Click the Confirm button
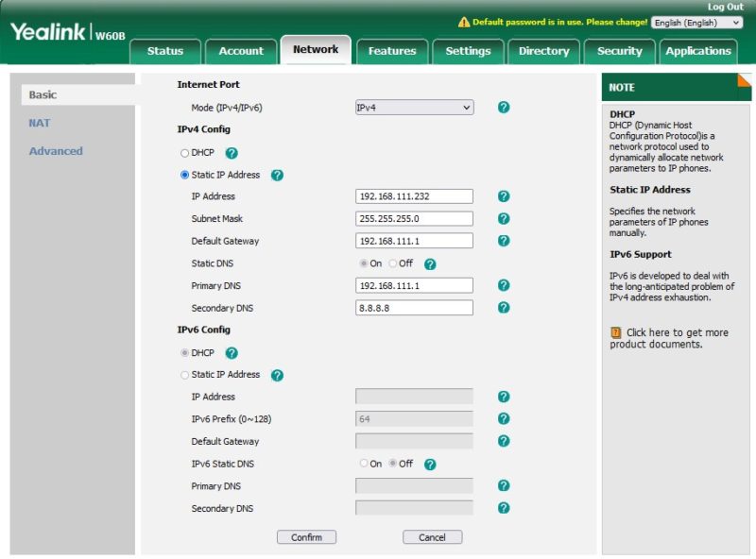The width and height of the screenshot is (756, 559). 309,535
